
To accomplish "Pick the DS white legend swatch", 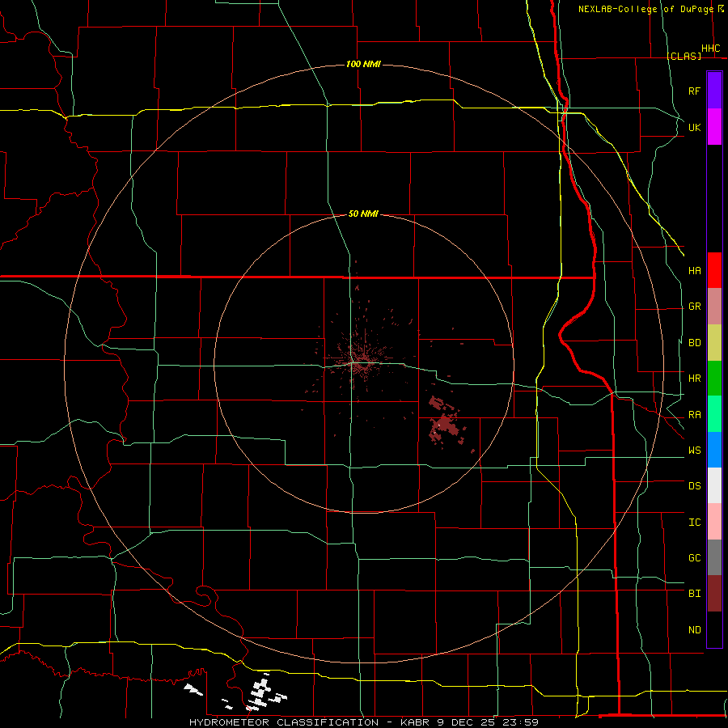I will pos(714,485).
